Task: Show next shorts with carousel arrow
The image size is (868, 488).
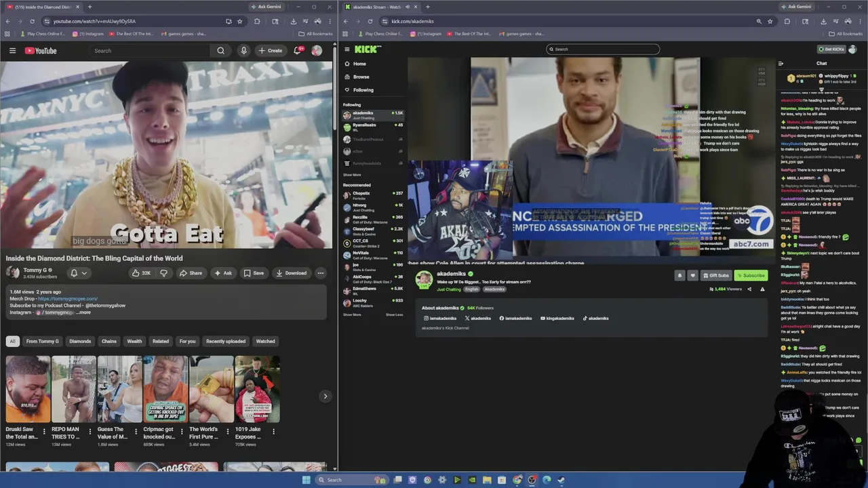Action: [325, 396]
